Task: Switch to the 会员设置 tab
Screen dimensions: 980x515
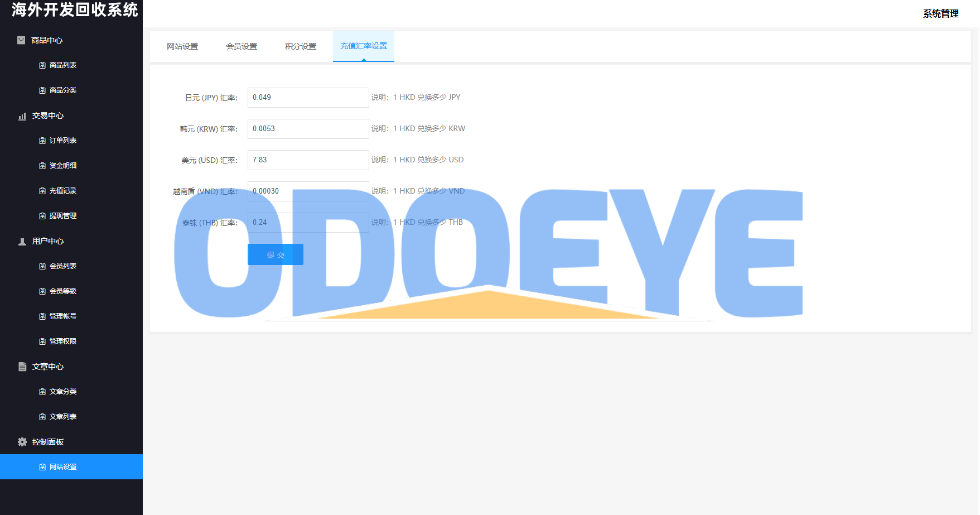Action: (242, 46)
